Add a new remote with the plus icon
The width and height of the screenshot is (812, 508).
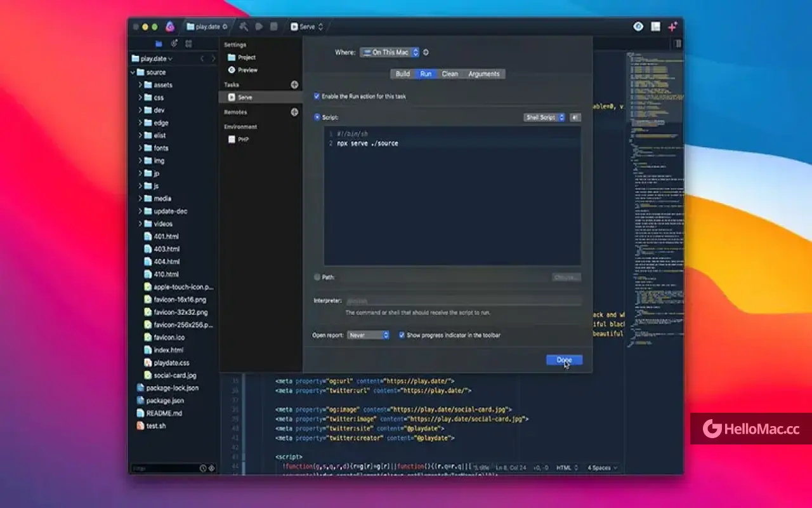[x=294, y=112]
